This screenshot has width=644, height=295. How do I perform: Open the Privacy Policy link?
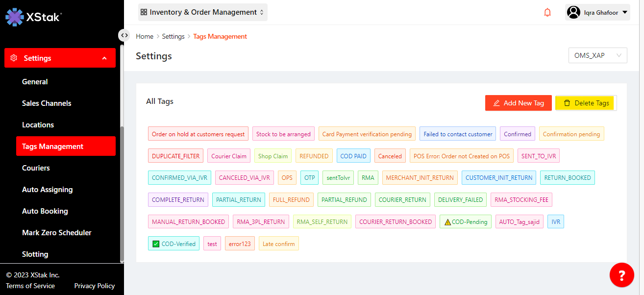click(94, 286)
